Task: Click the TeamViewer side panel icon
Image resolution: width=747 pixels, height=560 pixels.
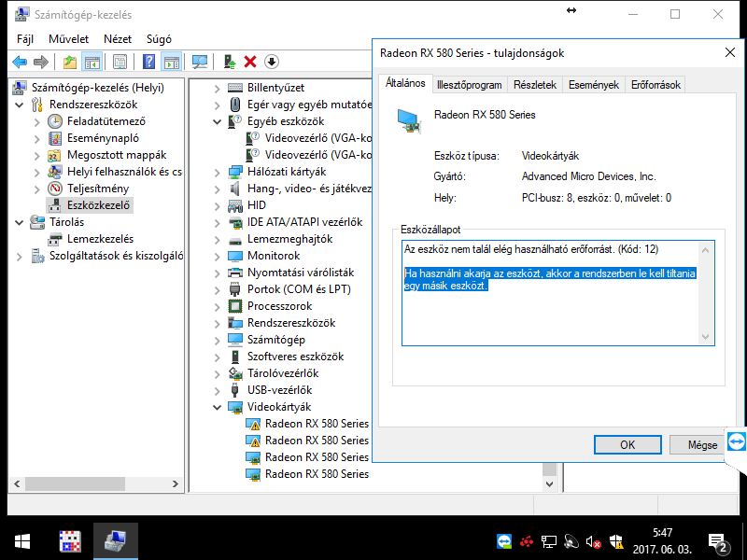Action: tap(737, 441)
